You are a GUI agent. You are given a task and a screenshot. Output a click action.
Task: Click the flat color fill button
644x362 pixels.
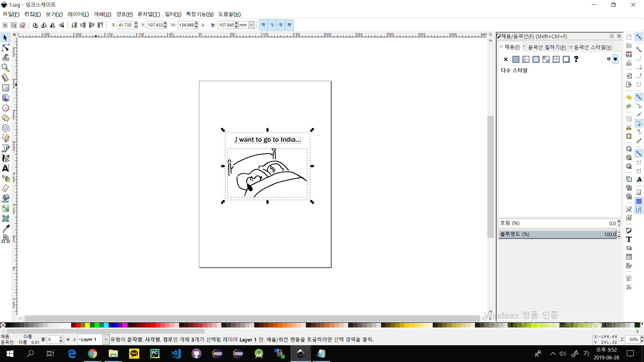pos(516,59)
